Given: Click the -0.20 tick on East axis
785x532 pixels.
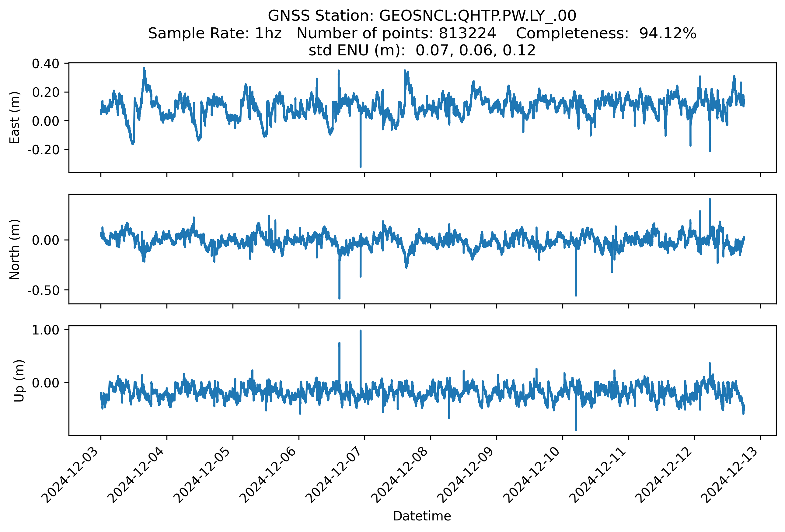Looking at the screenshot, I should pos(43,150).
